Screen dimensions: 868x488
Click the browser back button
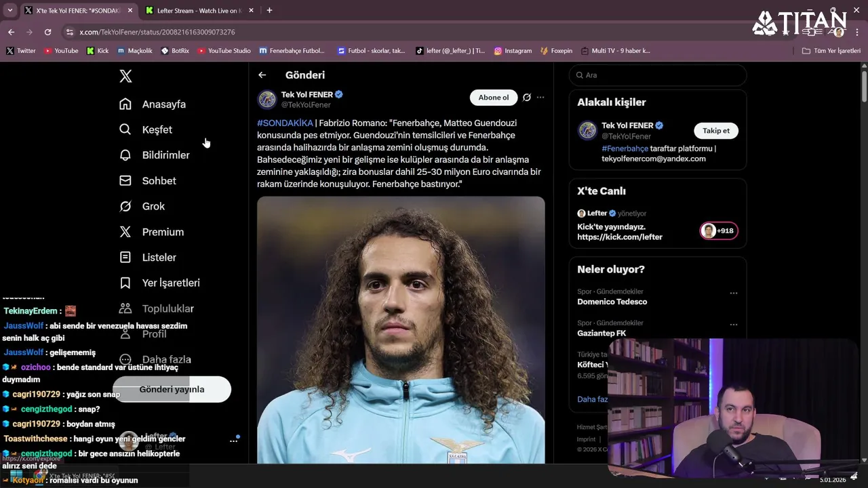point(11,32)
